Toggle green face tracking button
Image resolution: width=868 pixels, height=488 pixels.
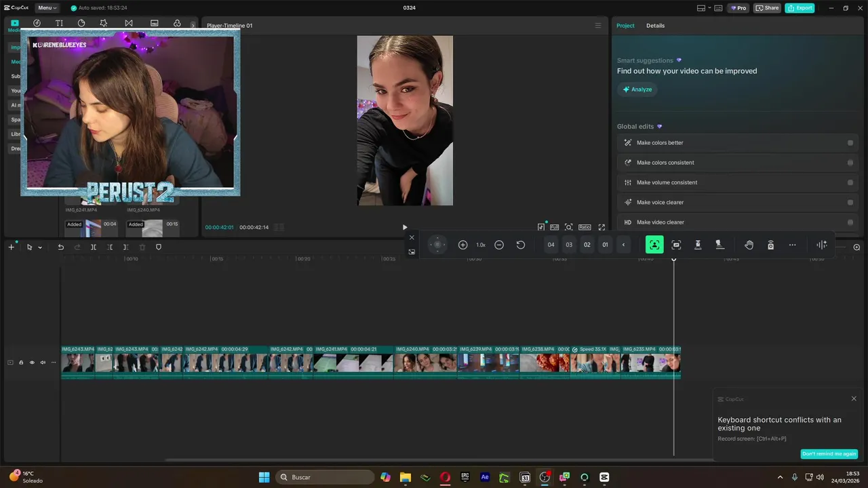pos(654,245)
